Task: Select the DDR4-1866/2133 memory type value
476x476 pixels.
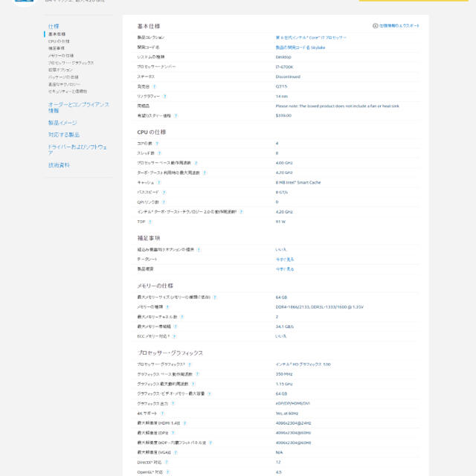Action: point(319,307)
